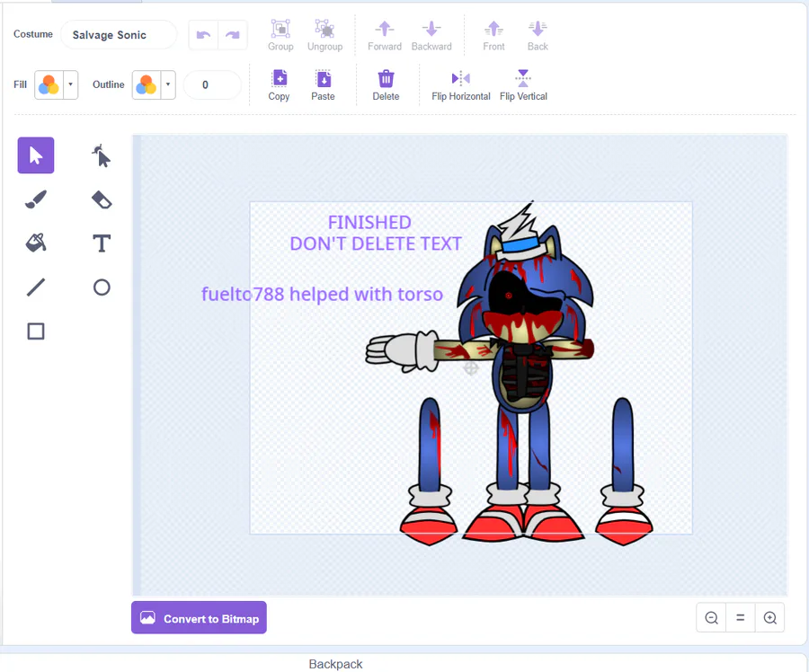
Task: Zoom out of the canvas
Action: point(712,618)
